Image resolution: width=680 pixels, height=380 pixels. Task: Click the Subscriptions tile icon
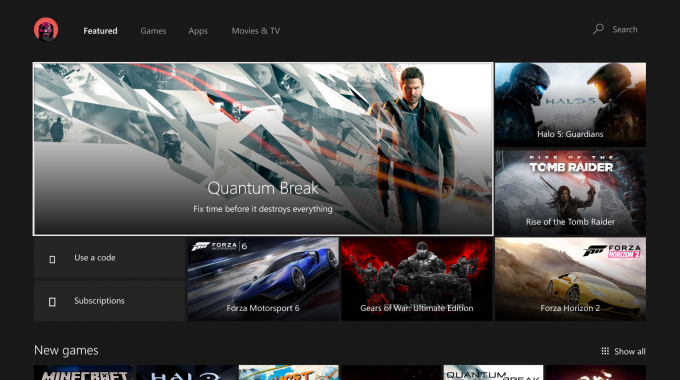coord(52,301)
